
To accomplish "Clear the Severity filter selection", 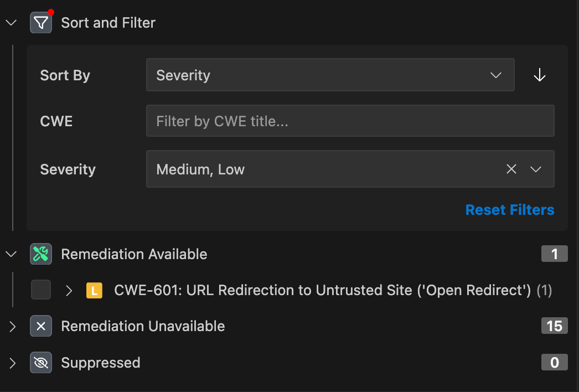I will [511, 169].
